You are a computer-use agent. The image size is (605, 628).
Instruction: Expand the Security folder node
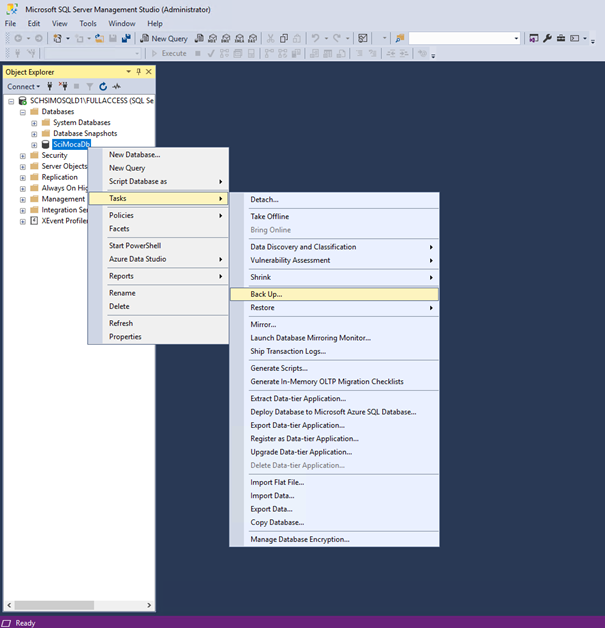point(23,156)
